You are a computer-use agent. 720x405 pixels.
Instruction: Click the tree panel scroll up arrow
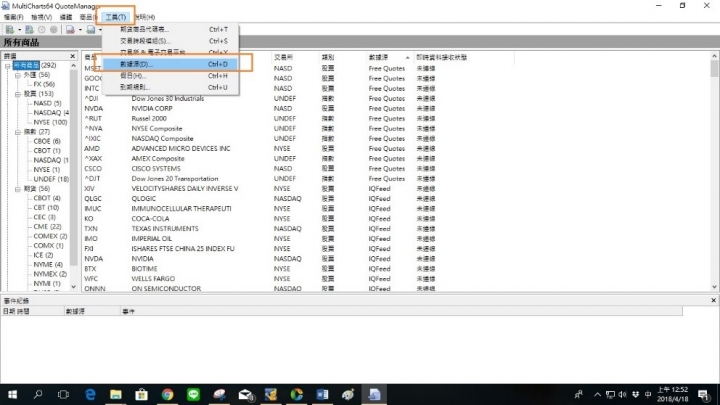click(73, 66)
